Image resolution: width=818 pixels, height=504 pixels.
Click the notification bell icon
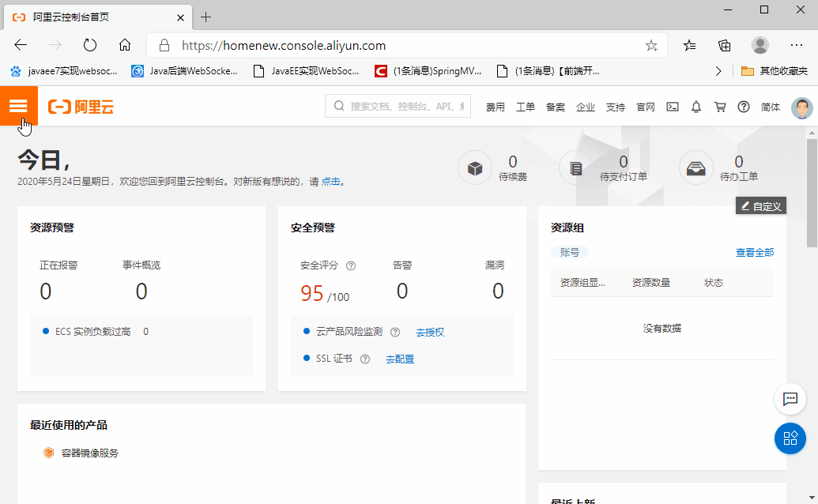pos(696,107)
